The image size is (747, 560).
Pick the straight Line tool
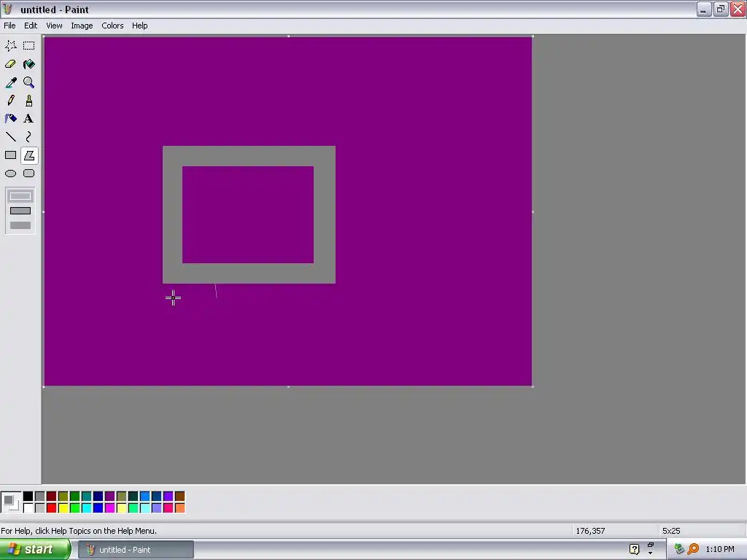click(10, 137)
